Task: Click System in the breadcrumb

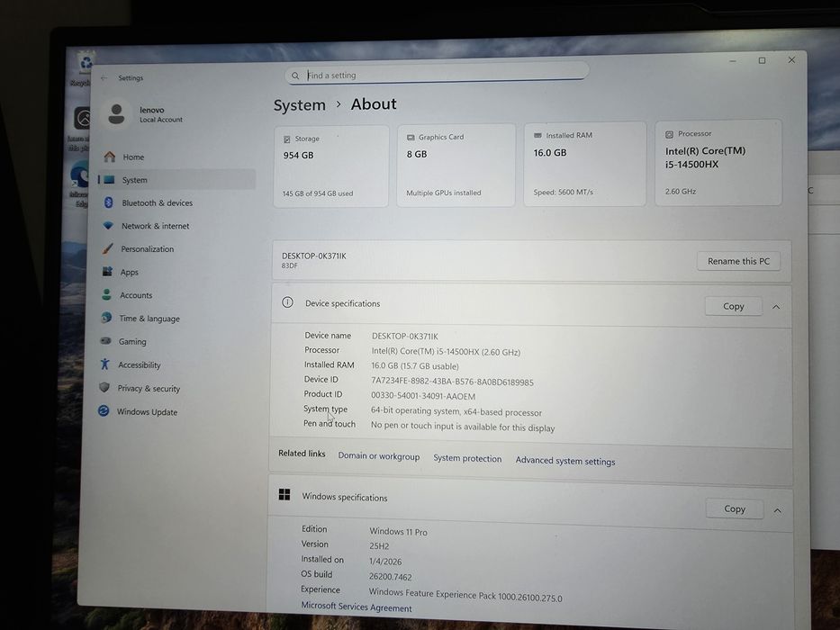Action: pyautogui.click(x=300, y=105)
